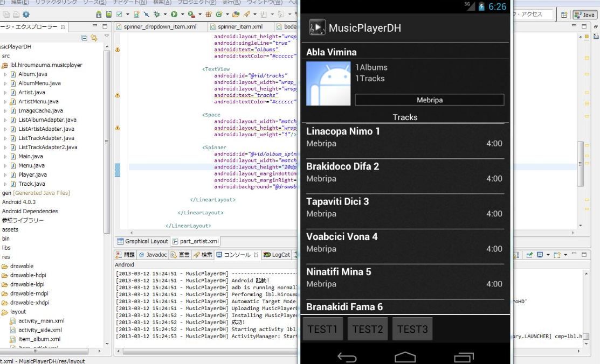The width and height of the screenshot is (600, 364).
Task: Select track Ninatifi Mina 5
Action: 405,282
